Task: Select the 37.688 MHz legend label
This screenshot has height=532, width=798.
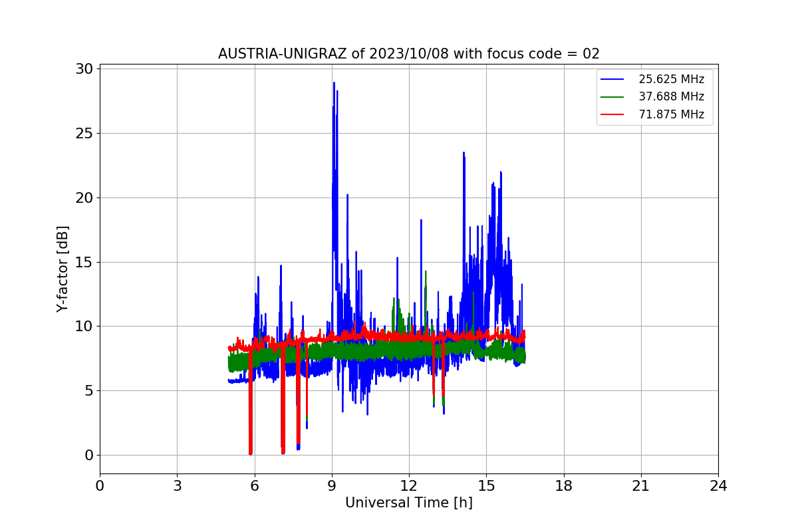Action: (672, 96)
